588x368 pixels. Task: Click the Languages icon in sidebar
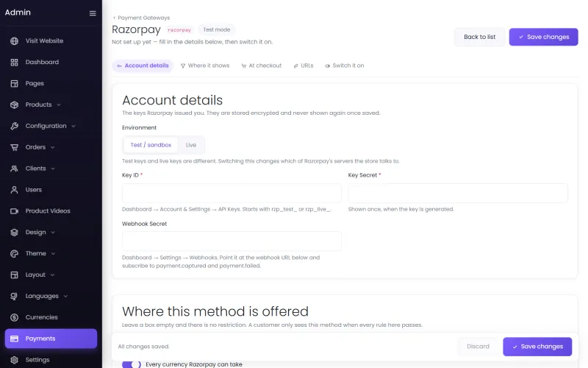pyautogui.click(x=14, y=297)
